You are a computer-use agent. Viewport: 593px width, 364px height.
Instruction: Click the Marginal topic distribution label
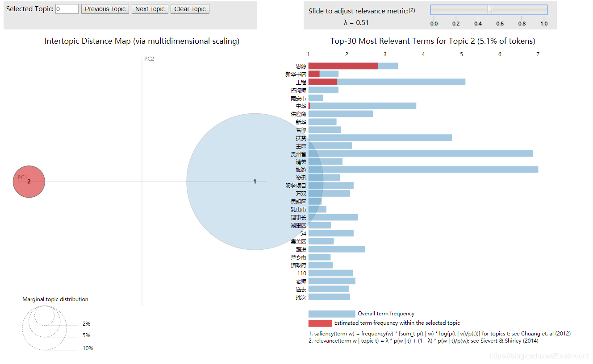[x=55, y=299]
